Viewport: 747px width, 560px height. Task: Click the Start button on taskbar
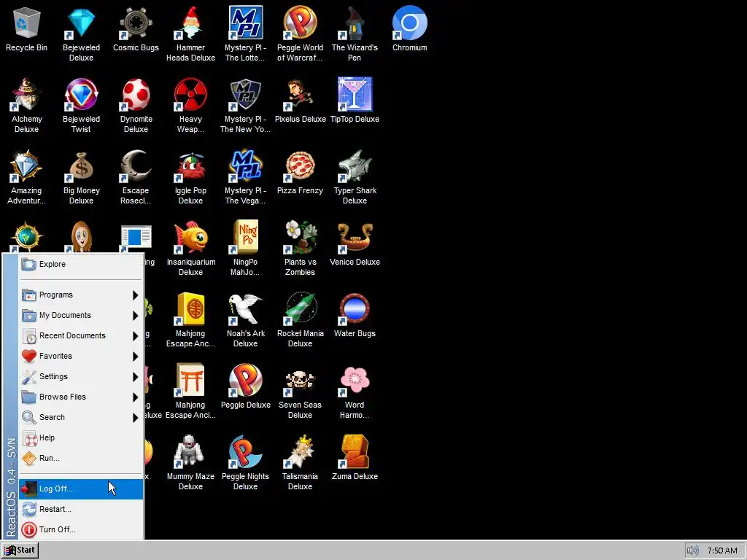pos(20,551)
